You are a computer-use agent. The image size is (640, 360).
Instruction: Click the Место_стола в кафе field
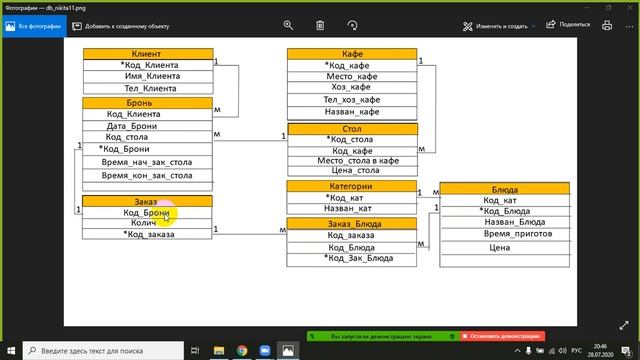353,161
